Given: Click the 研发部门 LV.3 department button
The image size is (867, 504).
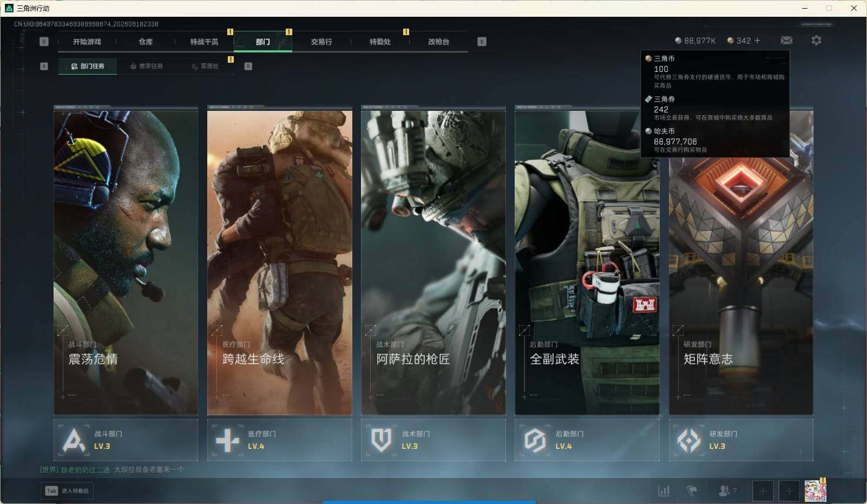Looking at the screenshot, I should (741, 440).
